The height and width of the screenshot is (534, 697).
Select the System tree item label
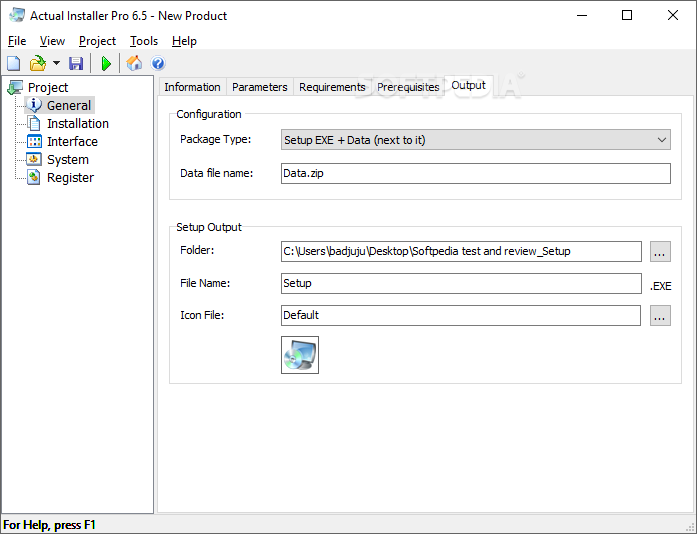point(68,159)
